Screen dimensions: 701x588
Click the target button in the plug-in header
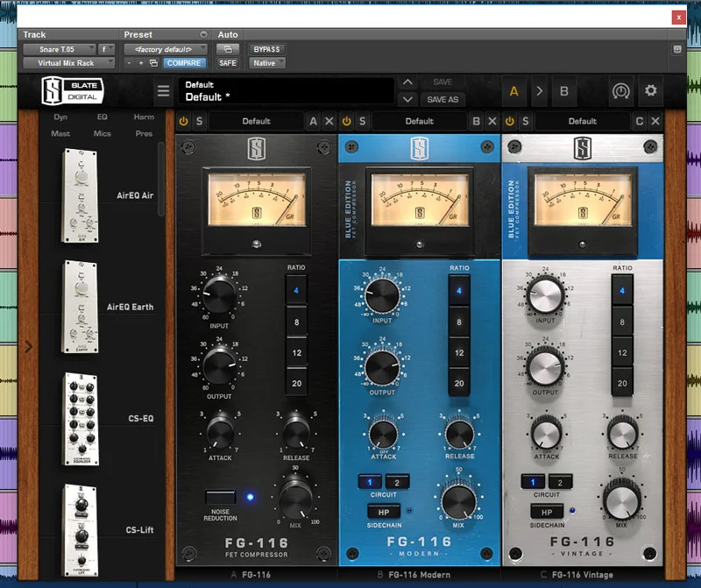pyautogui.click(x=677, y=49)
